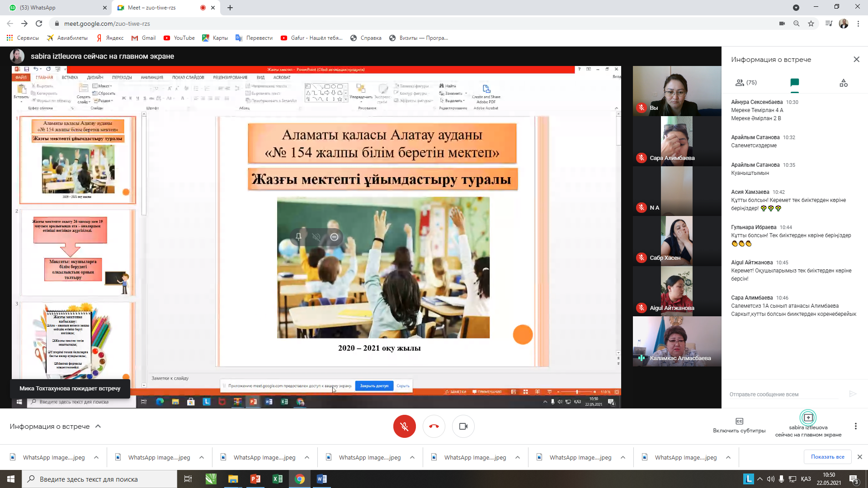Switch to the chat tab icon
Viewport: 868px width, 488px height.
coord(794,82)
